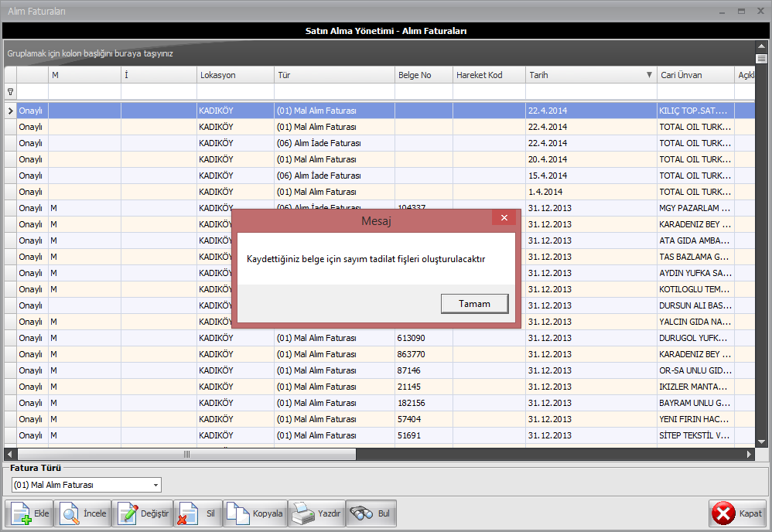Screen dimensions: 772x532
Task: Click the belge no 182156 cell
Action: point(423,403)
